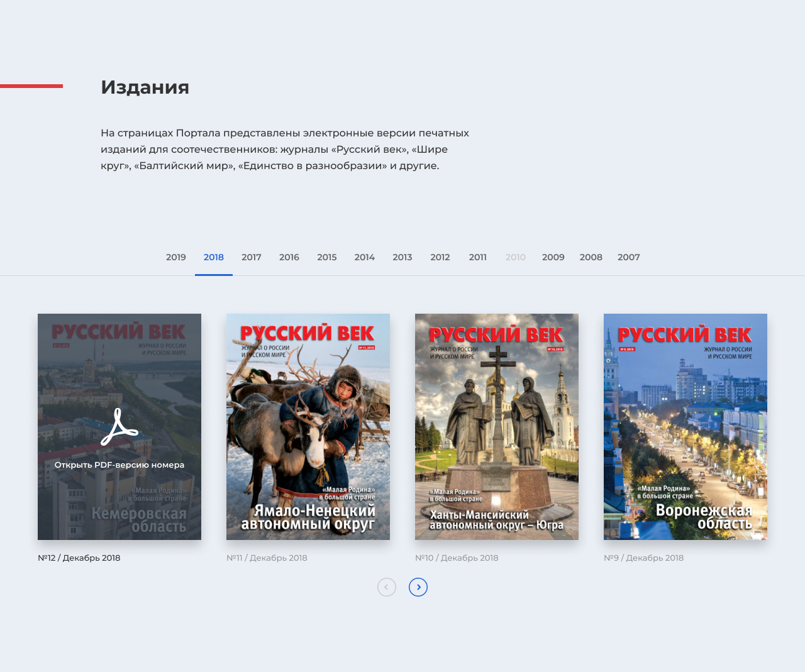Switch to the 2011 tab
Screen dimensions: 805x672
[x=478, y=257]
